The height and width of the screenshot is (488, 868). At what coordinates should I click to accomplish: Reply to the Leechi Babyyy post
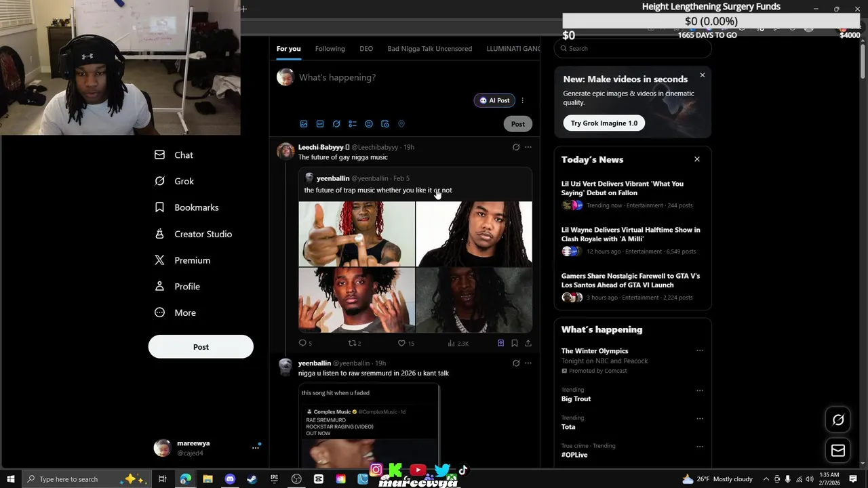(x=305, y=344)
